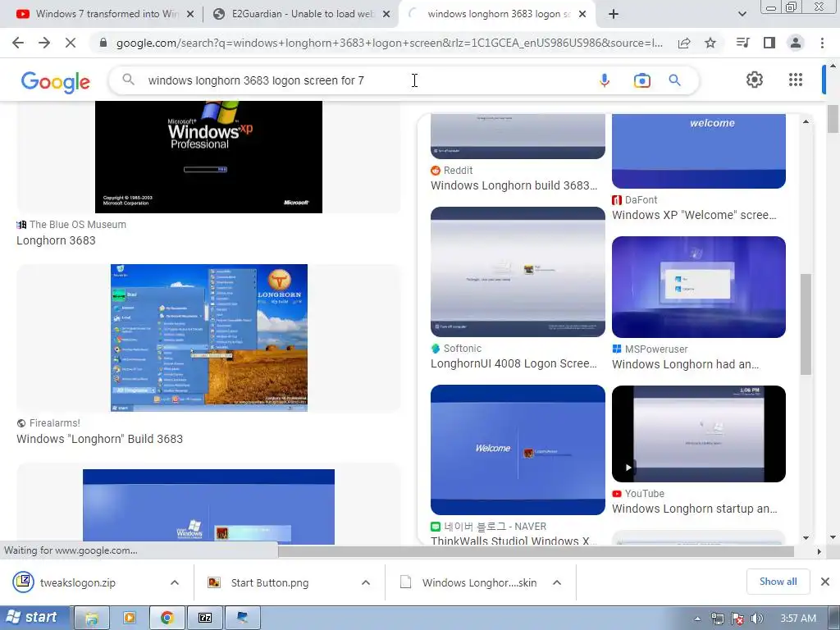Go back to previous page
Viewport: 840px width, 630px height.
pos(18,43)
